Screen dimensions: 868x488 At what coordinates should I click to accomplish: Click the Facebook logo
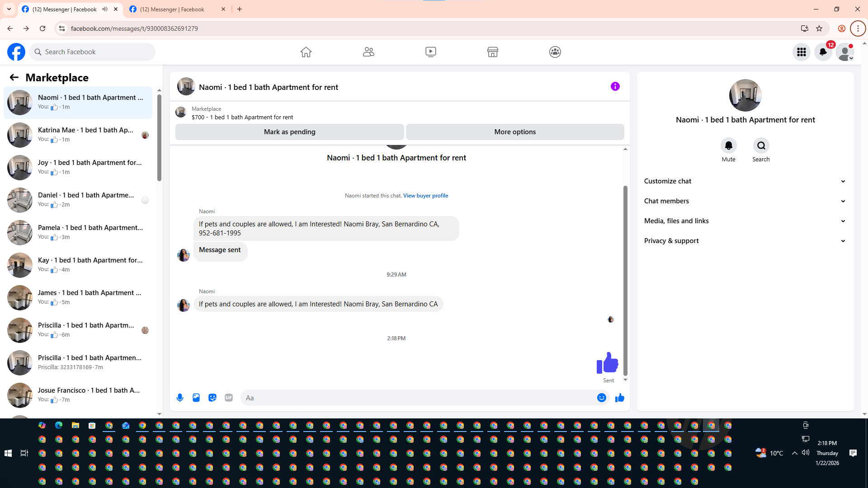pyautogui.click(x=16, y=52)
